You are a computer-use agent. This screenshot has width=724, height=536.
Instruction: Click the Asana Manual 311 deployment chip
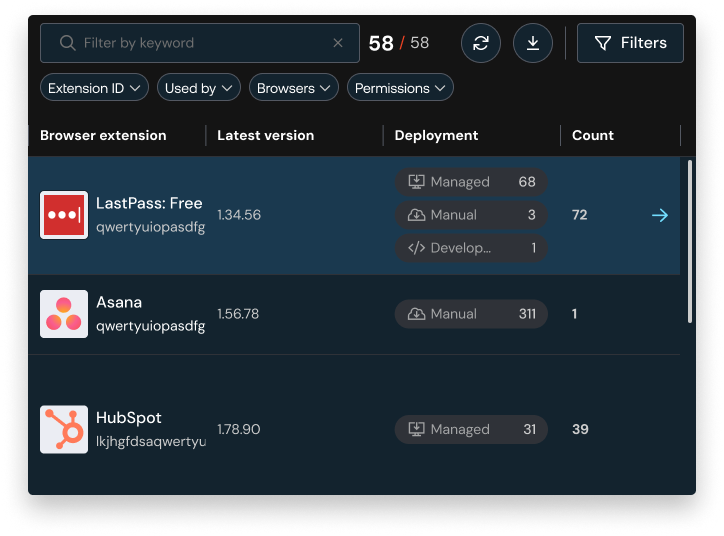coord(471,314)
